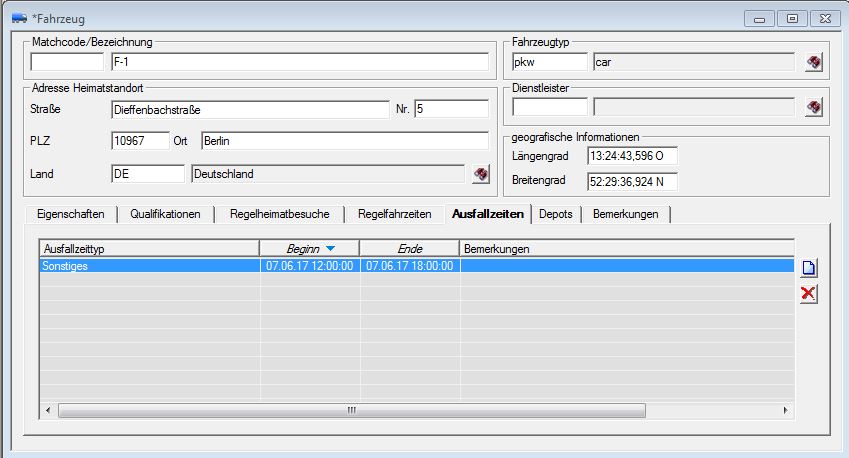Open the Qualifikationen tab
This screenshot has height=458, width=849.
(x=171, y=214)
